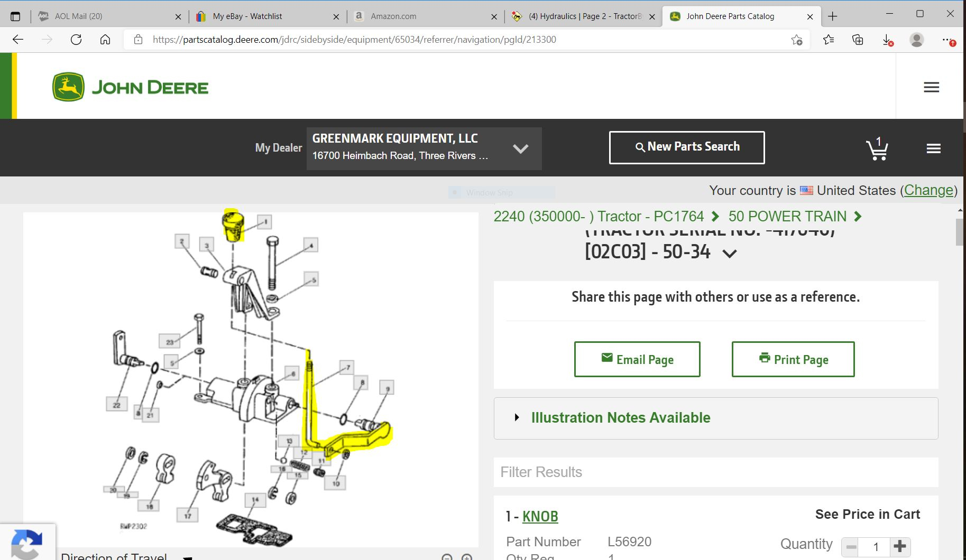The image size is (966, 560).
Task: Go to 50 POWER TRAIN breadcrumb
Action: pyautogui.click(x=787, y=217)
